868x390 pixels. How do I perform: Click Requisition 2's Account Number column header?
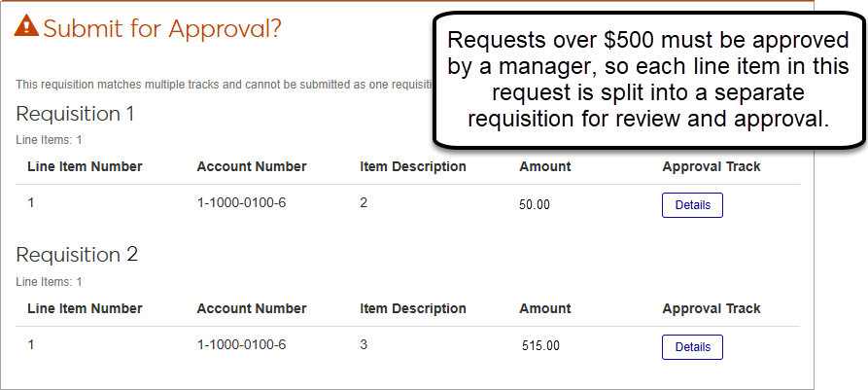[x=251, y=308]
